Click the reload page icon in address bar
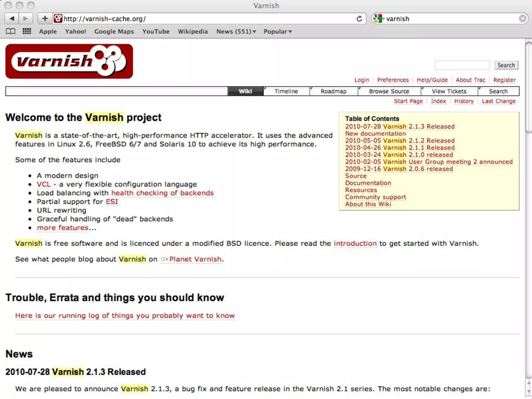Viewport: 532px width, 399px height. coord(359,19)
